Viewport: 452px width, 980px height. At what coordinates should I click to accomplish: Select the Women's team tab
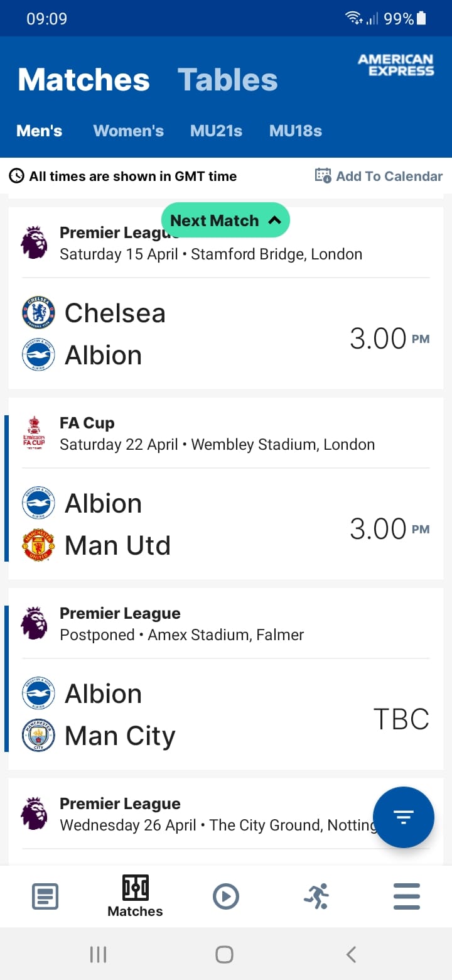[x=128, y=131]
